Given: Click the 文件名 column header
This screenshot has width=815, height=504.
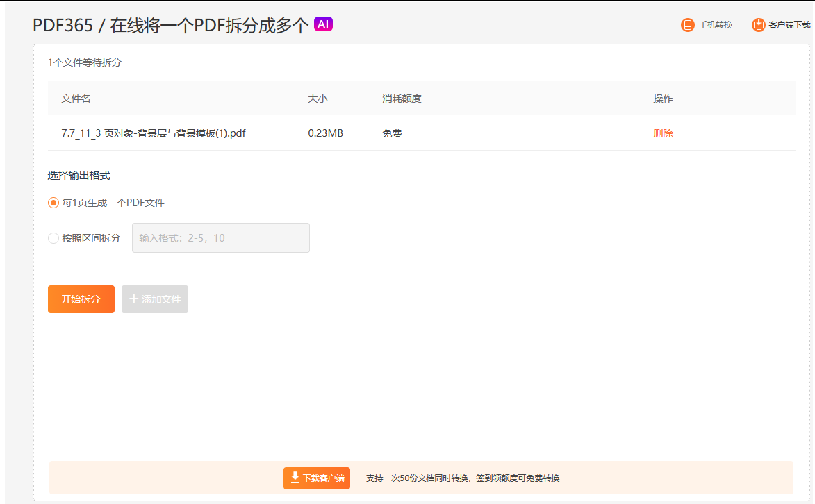Looking at the screenshot, I should [76, 99].
